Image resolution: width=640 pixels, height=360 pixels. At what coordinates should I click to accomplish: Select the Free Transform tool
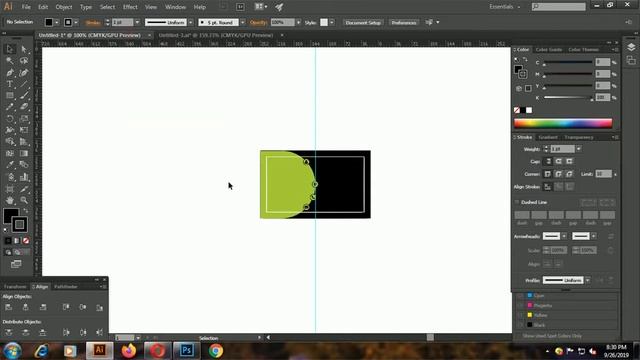click(x=24, y=130)
